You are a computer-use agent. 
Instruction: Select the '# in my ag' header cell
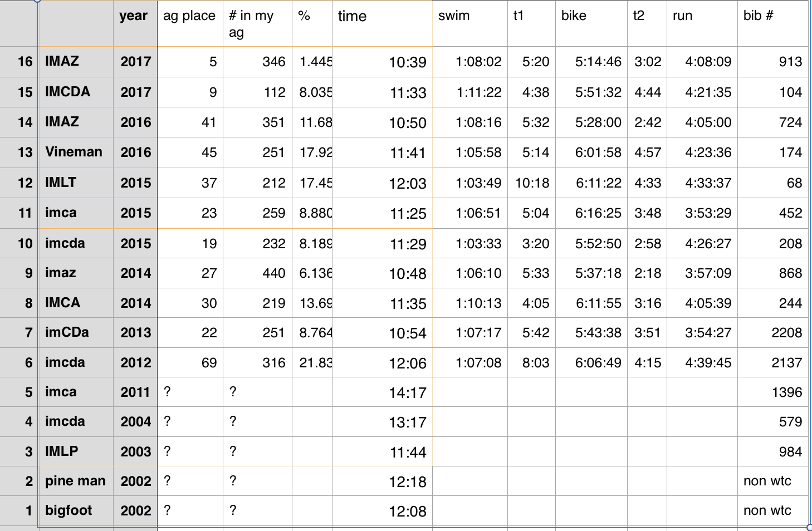pyautogui.click(x=257, y=23)
